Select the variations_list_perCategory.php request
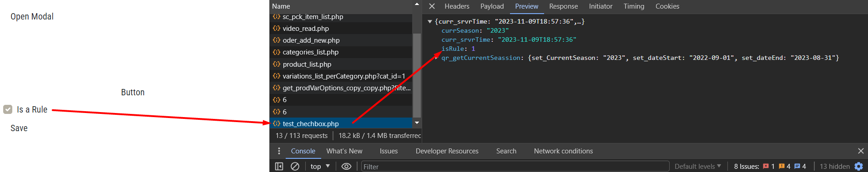 [341, 76]
